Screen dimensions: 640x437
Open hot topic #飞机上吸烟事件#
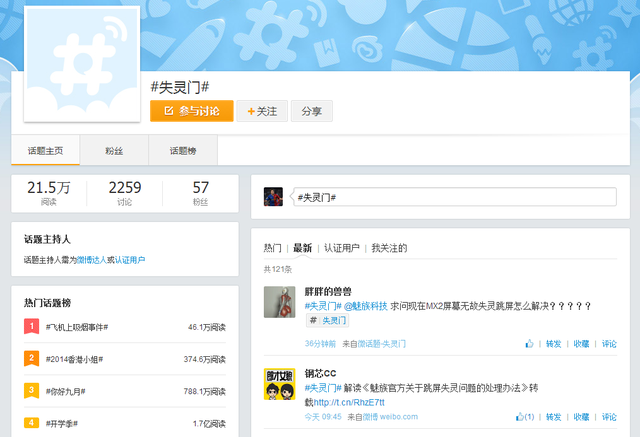(77, 327)
